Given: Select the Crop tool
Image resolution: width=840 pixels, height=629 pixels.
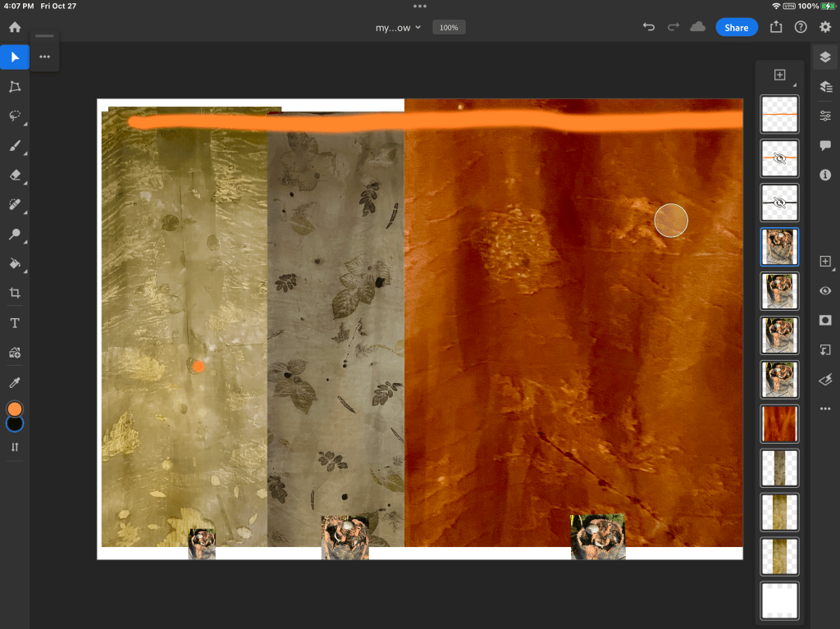Looking at the screenshot, I should click(15, 293).
